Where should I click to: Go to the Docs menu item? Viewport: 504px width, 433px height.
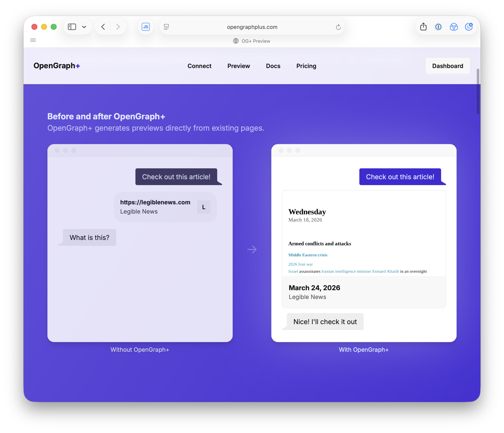coord(273,66)
